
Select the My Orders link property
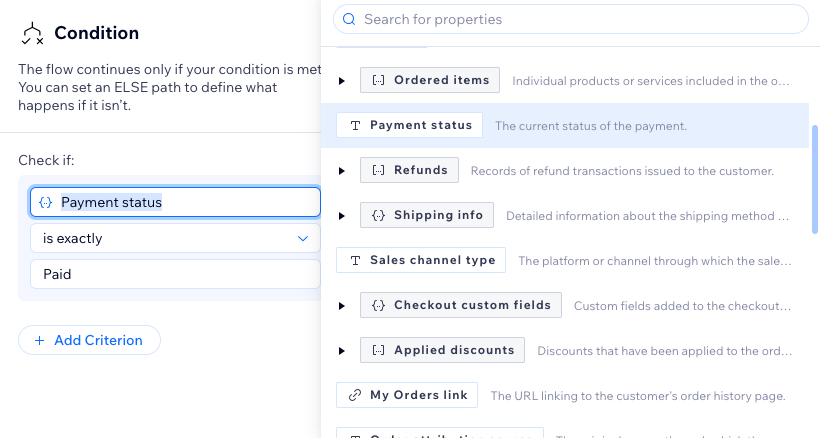(407, 395)
